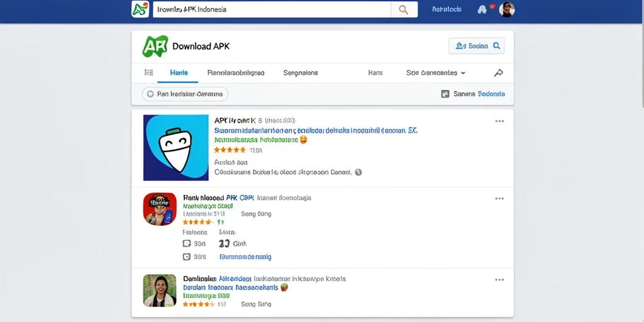The image size is (644, 322).
Task: Open the notifications bell icon
Action: pyautogui.click(x=482, y=9)
